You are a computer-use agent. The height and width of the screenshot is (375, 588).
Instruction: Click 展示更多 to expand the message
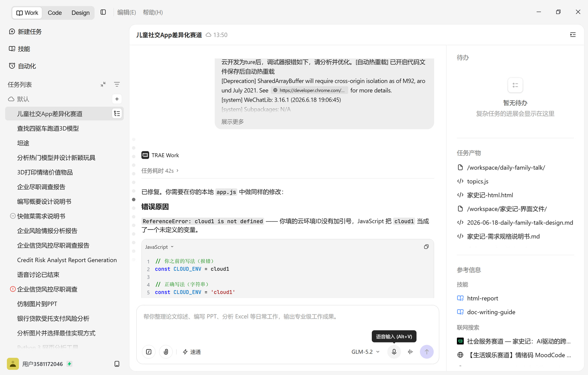232,122
